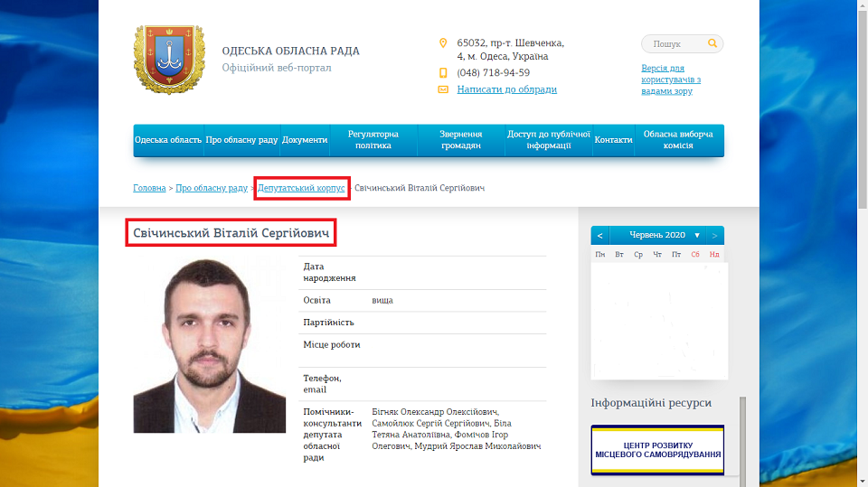The width and height of the screenshot is (868, 487).
Task: Go to next month in calendar
Action: [x=714, y=236]
